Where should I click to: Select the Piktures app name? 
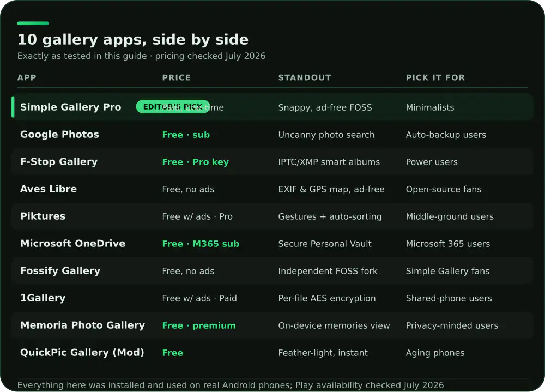[43, 216]
